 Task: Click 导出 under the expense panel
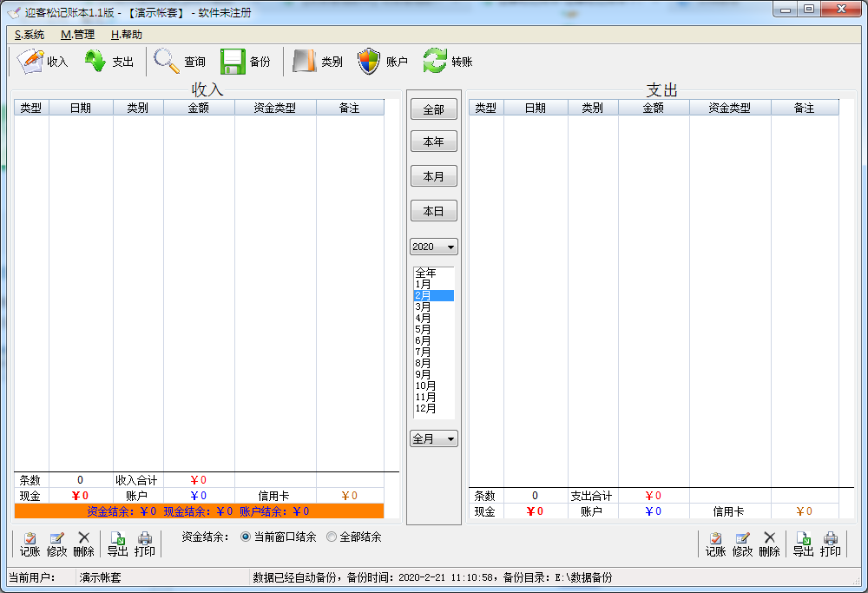(x=803, y=545)
